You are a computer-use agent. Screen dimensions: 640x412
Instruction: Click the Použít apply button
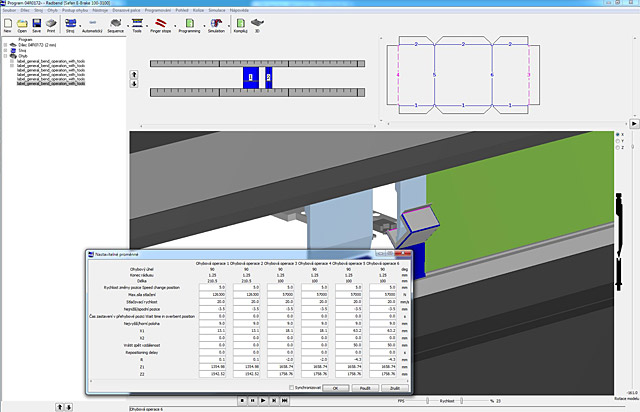click(x=365, y=388)
